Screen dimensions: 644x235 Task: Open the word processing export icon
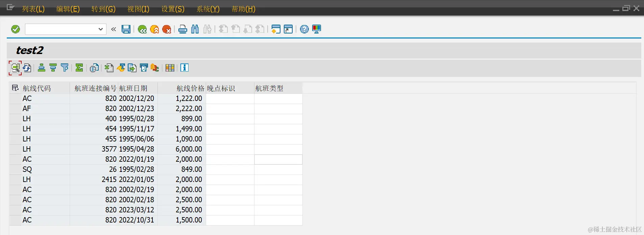tap(121, 68)
